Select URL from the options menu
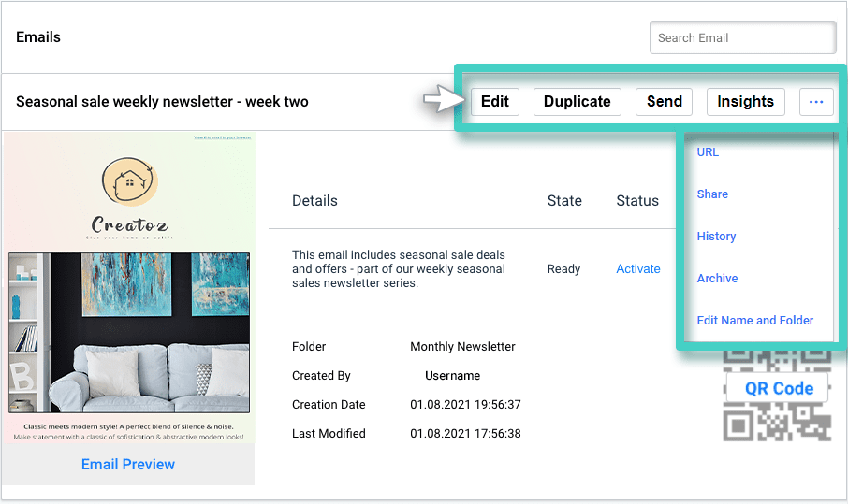This screenshot has height=504, width=848. (x=708, y=152)
